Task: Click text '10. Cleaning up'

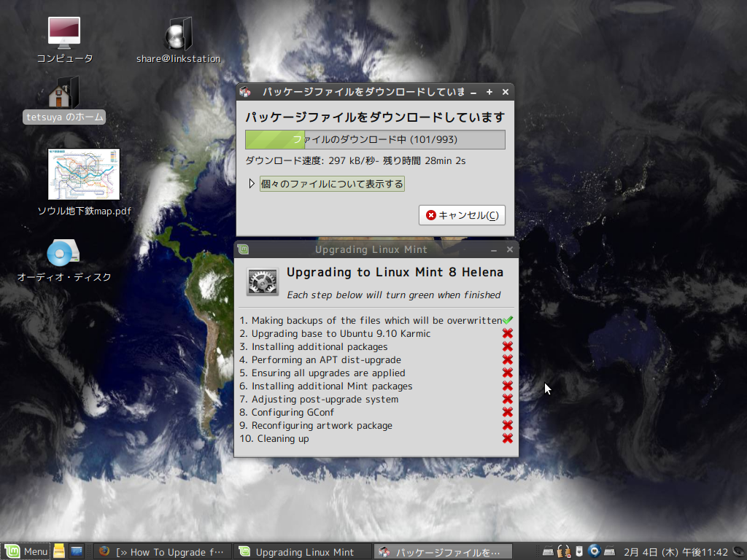Action: 274,438
